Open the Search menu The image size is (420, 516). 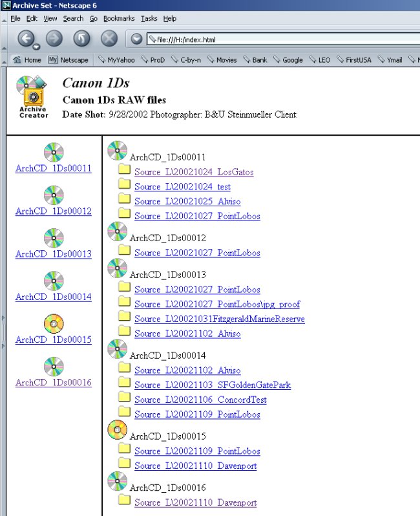[x=74, y=19]
